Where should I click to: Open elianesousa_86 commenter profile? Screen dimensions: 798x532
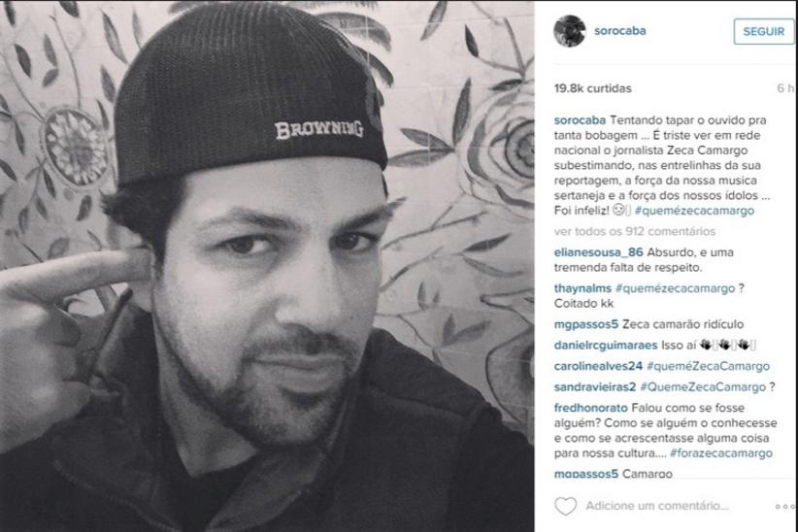(598, 252)
